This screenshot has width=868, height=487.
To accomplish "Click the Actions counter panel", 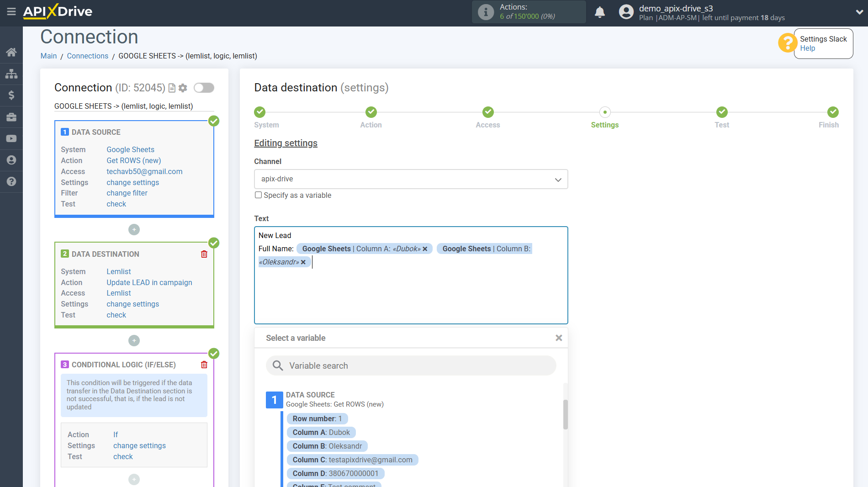I will (x=529, y=12).
